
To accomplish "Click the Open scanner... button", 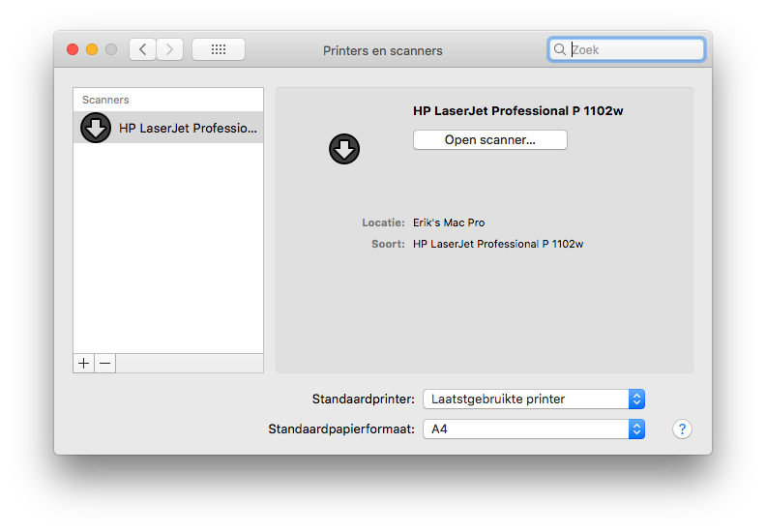I will coord(490,139).
